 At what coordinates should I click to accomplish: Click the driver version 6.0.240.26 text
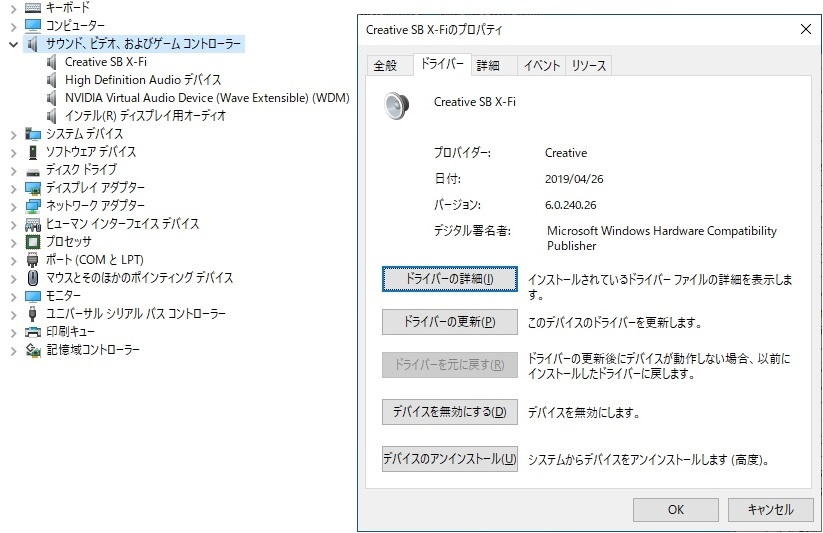[571, 205]
